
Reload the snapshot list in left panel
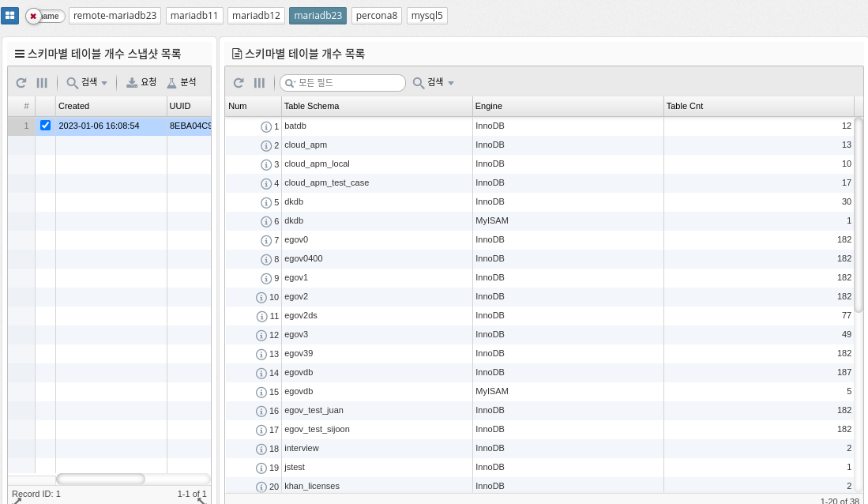tap(21, 82)
